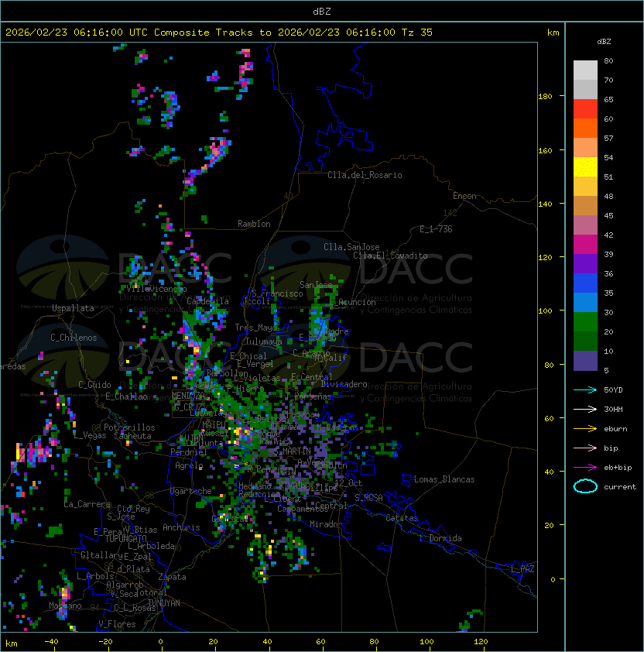Click the 140 tick on the vertical axis
Screen dimensions: 644x652
545,204
